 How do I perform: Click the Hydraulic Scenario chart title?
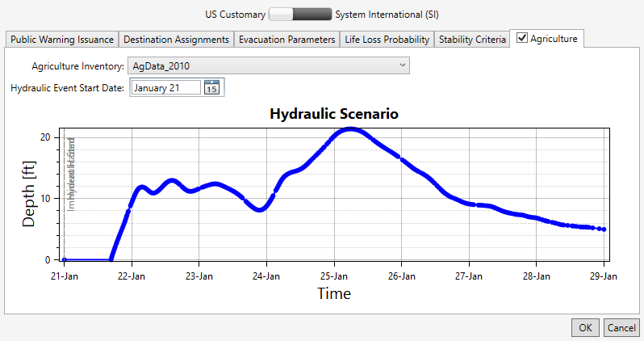333,114
